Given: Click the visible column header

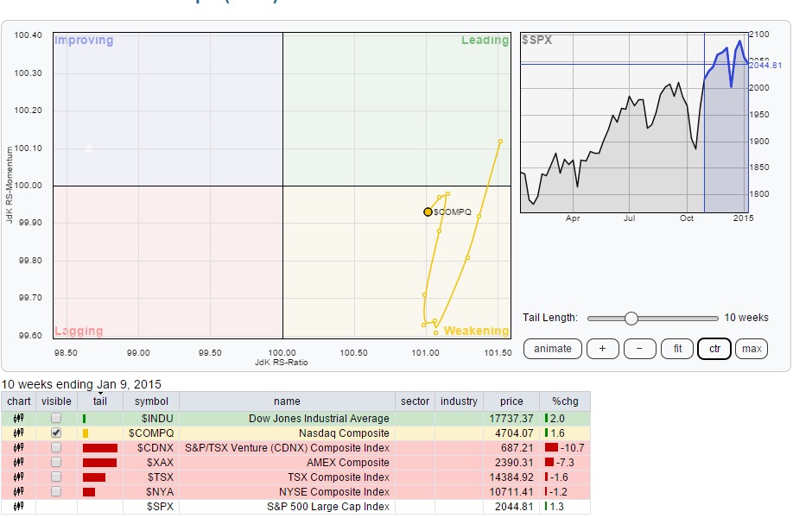Looking at the screenshot, I should pyautogui.click(x=56, y=401).
